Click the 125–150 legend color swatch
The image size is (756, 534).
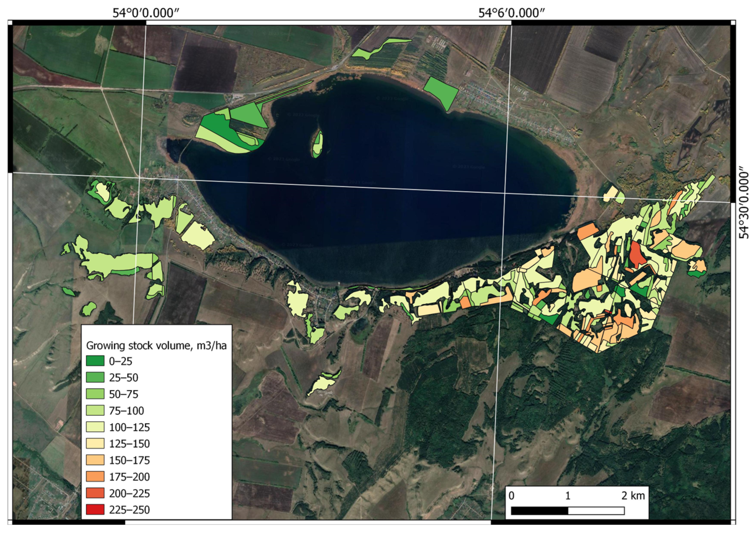(x=95, y=444)
